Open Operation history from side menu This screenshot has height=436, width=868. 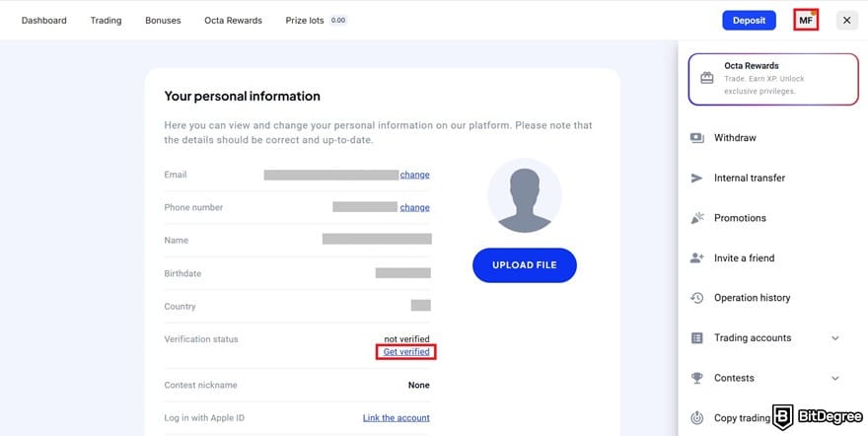(753, 298)
